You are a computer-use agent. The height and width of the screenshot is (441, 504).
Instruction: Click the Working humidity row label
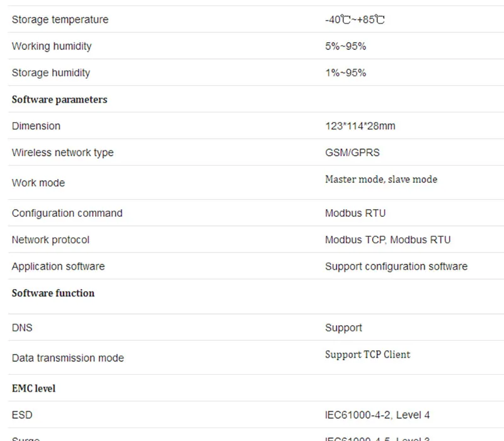point(52,46)
